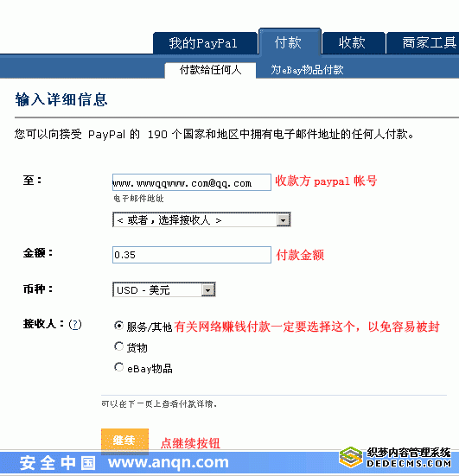
Task: Select the eBay物品 radio button
Action: point(118,367)
